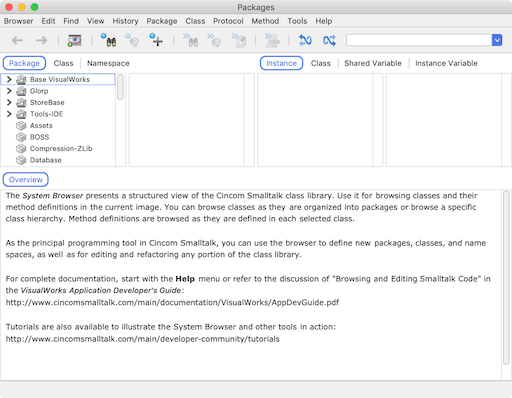
Task: Click the developer-community/tutorials URL text
Action: (143, 339)
